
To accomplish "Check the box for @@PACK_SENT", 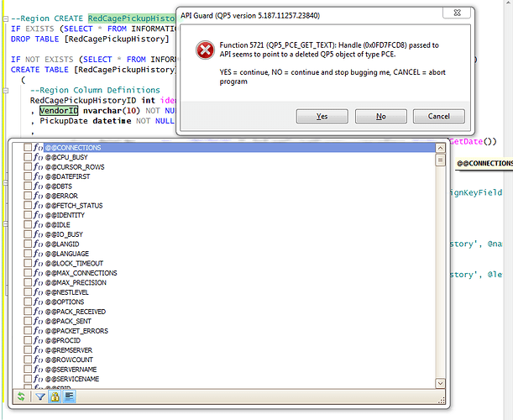I will 28,321.
